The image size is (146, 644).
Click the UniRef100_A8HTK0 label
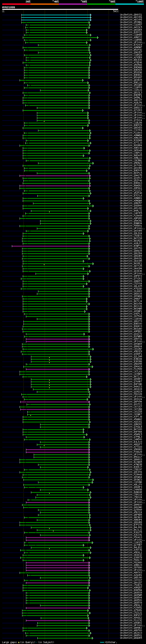[131, 630]
